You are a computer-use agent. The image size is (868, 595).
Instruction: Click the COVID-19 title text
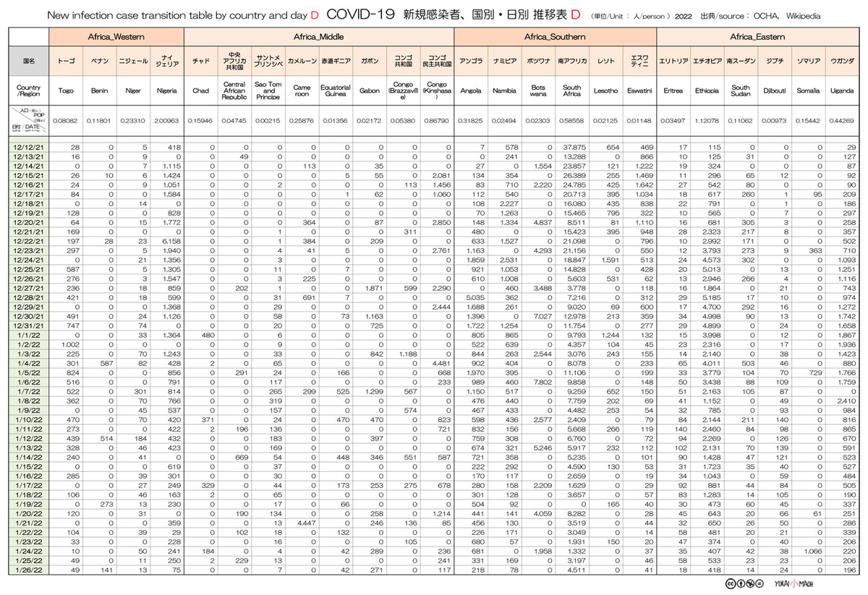(359, 14)
